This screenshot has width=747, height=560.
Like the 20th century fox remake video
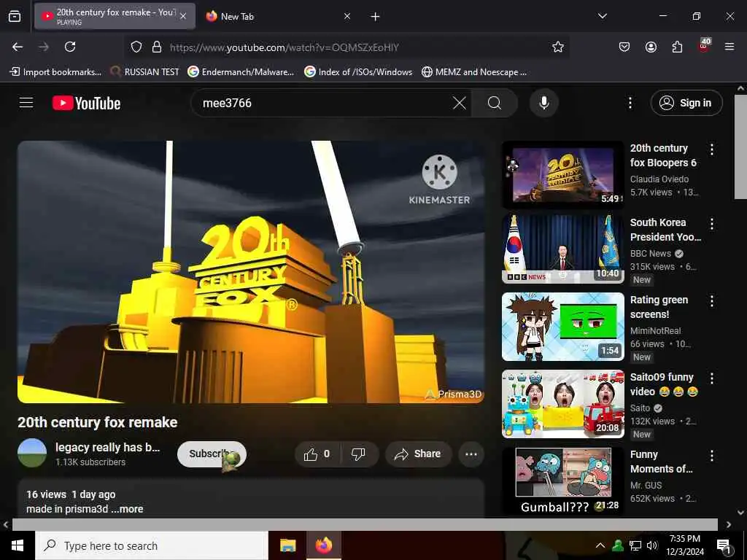[x=318, y=454]
